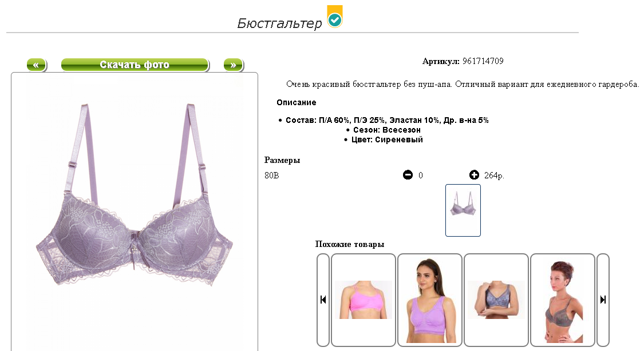Select the lilac bra color thumbnail

point(463,210)
